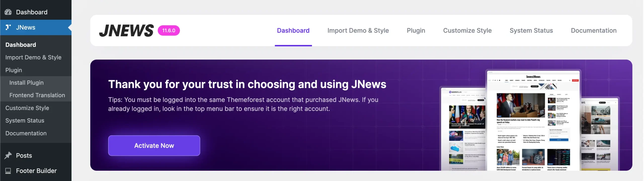Open the Plugin tab in header
This screenshot has height=181, width=644.
(x=416, y=31)
